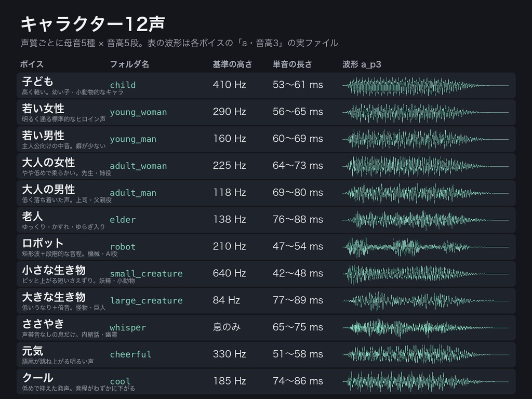This screenshot has height=399, width=532.
Task: Select the ささやき voice name
Action: (43, 324)
